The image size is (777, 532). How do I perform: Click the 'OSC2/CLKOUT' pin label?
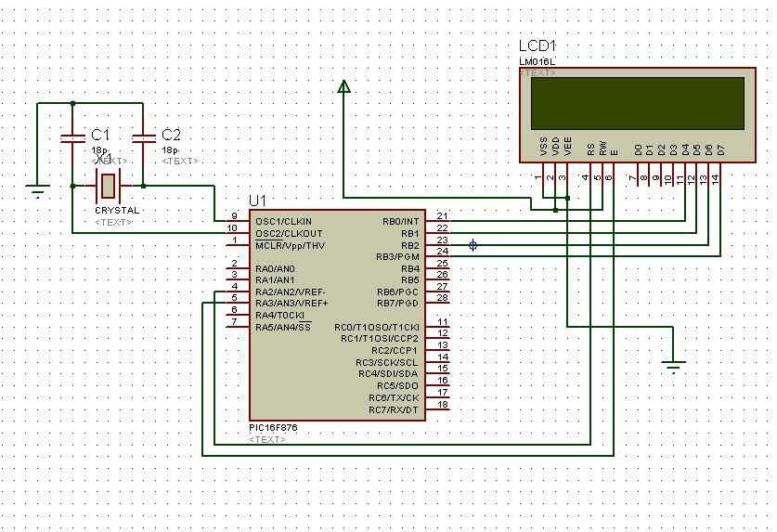(x=289, y=234)
